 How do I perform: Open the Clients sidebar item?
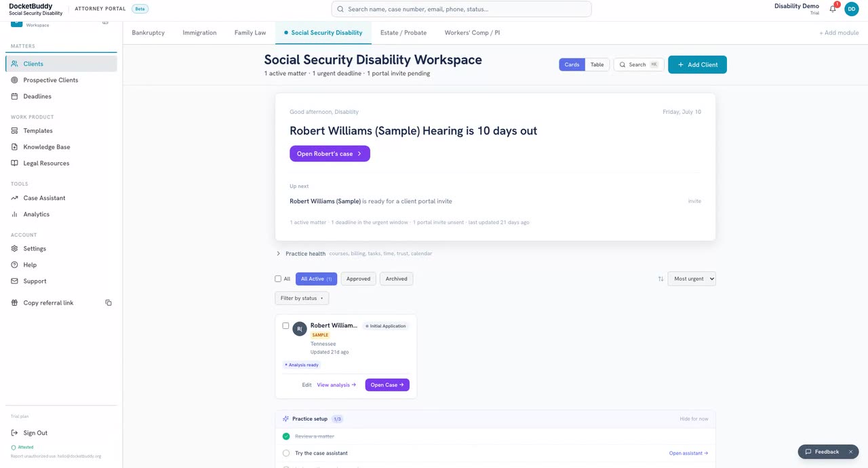[61, 64]
